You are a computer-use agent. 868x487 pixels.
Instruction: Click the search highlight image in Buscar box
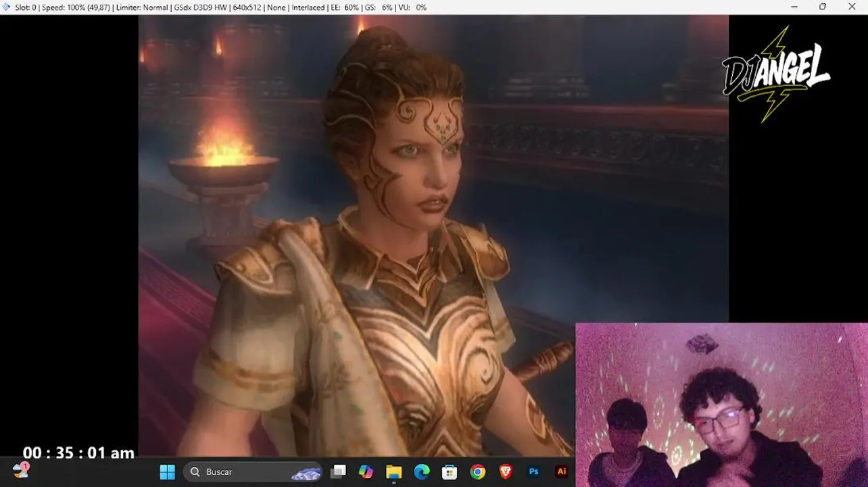pyautogui.click(x=306, y=473)
